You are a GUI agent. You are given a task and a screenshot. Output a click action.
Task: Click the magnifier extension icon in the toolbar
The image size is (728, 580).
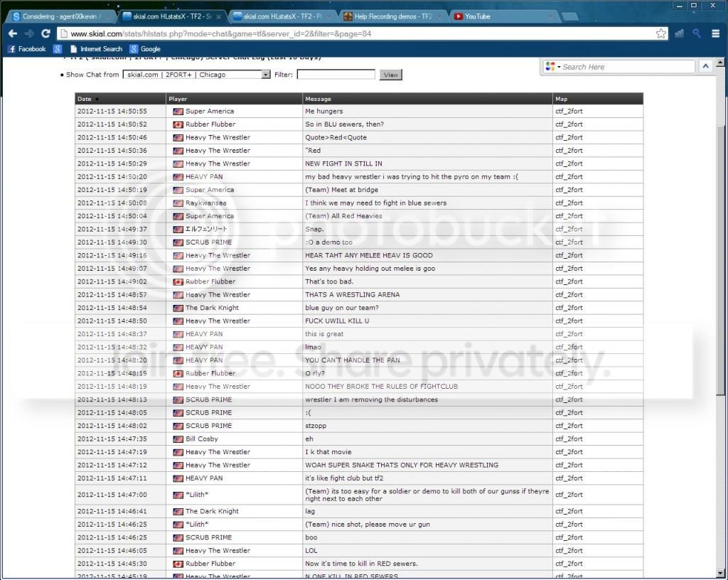pos(697,33)
